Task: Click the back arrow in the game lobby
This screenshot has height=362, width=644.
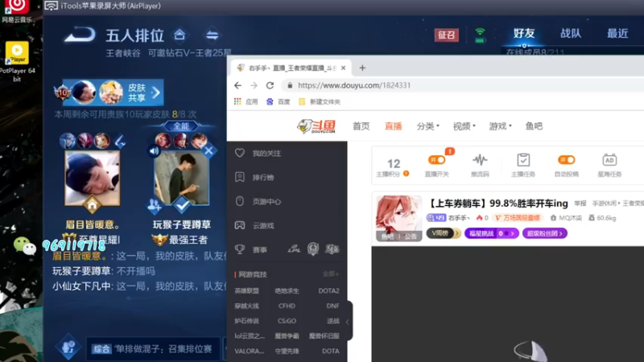Action: click(x=80, y=35)
